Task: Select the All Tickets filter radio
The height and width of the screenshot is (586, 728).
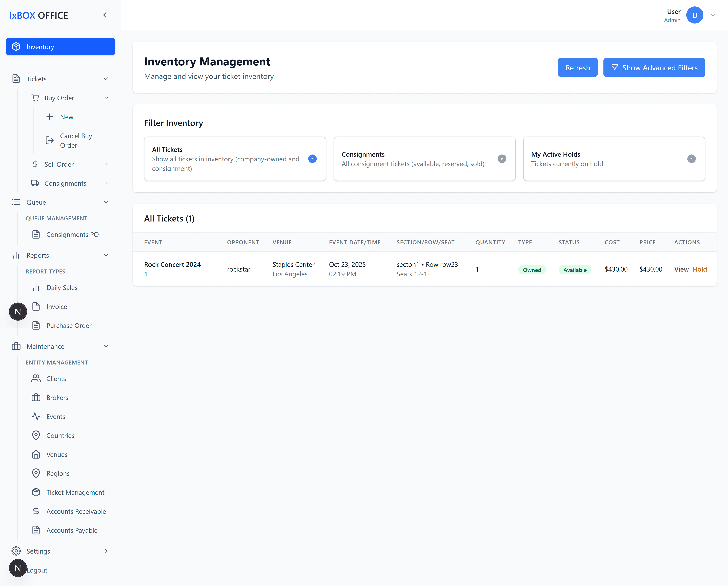Action: click(x=312, y=159)
